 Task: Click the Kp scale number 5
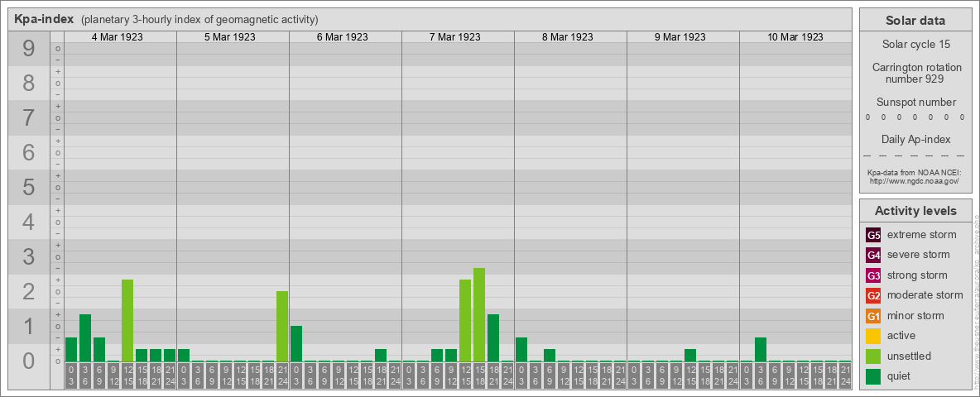click(x=29, y=187)
